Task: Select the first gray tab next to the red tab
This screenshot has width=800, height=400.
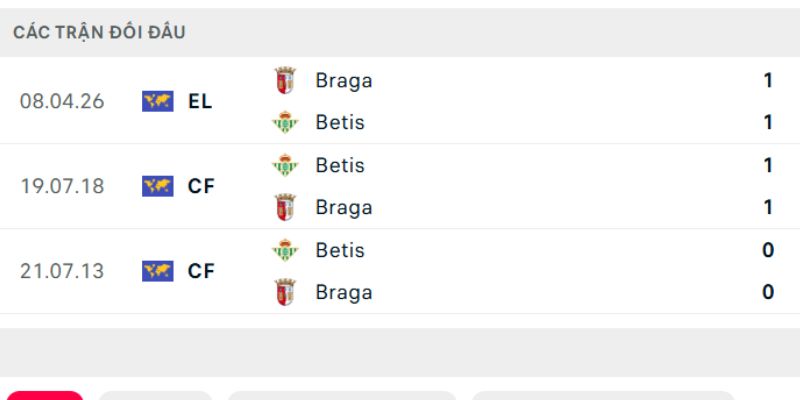Action: click(155, 395)
